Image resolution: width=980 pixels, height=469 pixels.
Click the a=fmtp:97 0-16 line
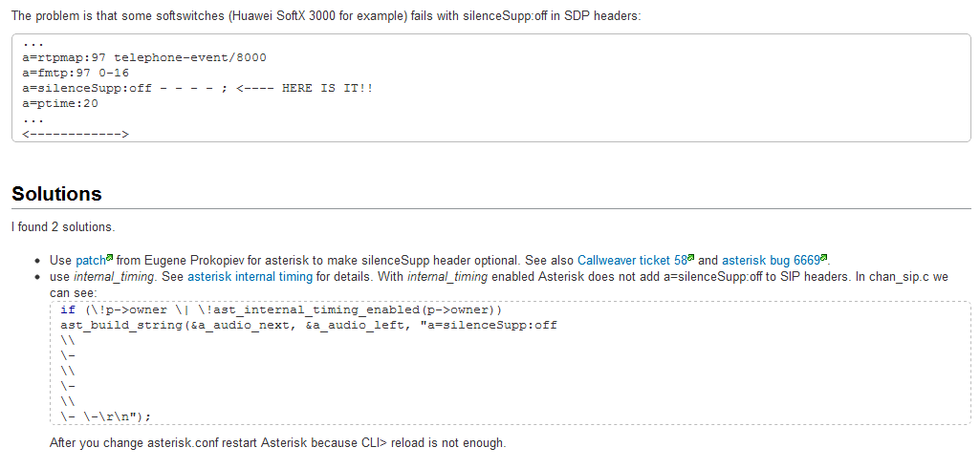[75, 73]
